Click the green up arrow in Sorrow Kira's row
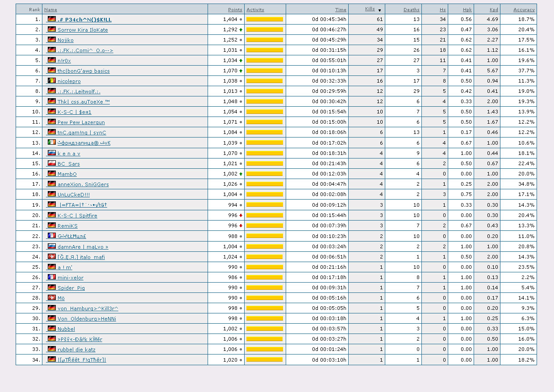Image resolution: width=554 pixels, height=392 pixels. point(241,30)
